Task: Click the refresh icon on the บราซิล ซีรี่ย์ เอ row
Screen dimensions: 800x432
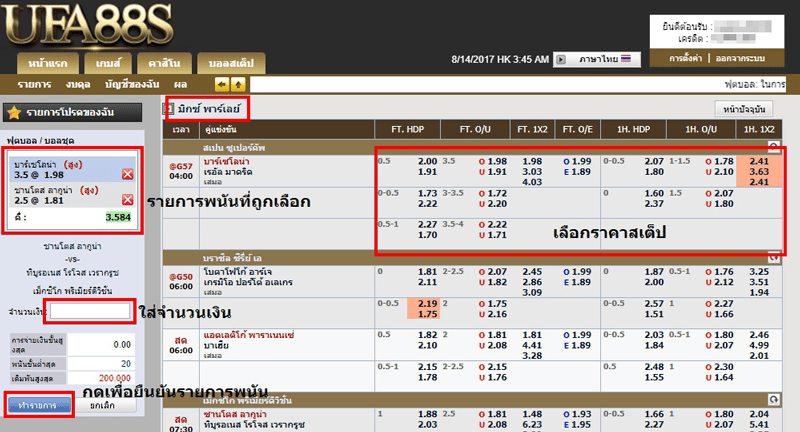Action: [773, 257]
